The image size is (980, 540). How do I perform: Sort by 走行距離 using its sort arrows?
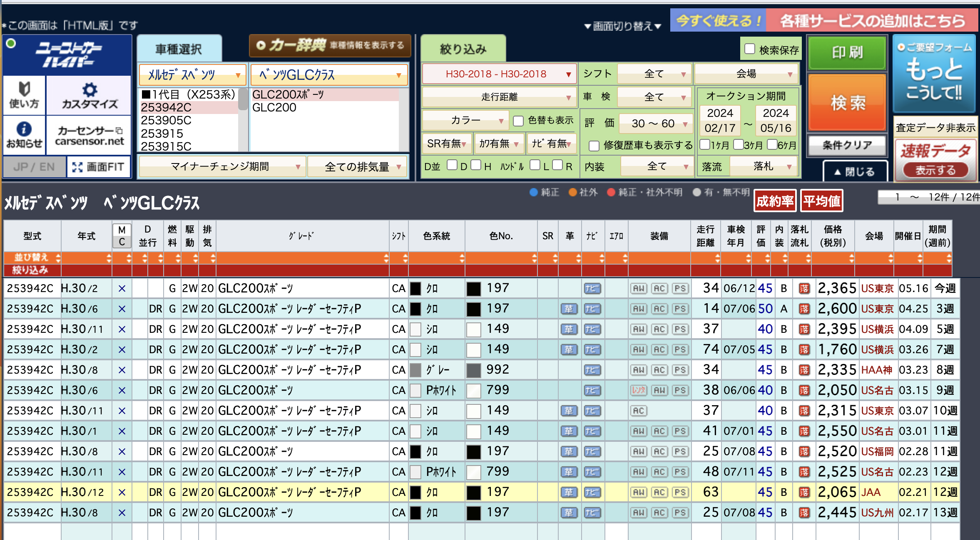click(717, 258)
